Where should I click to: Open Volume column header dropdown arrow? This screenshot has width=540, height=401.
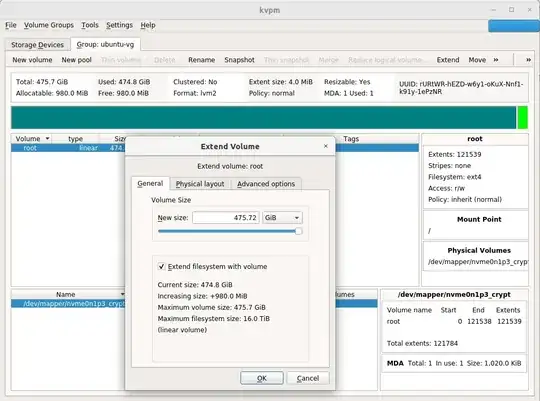click(x=47, y=138)
